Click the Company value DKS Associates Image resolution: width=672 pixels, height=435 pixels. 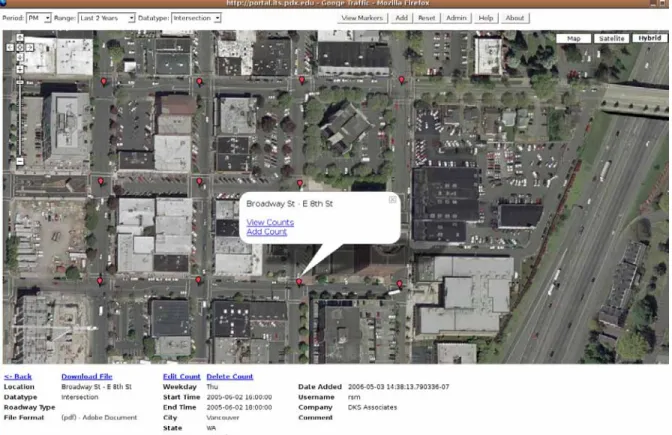coord(372,407)
